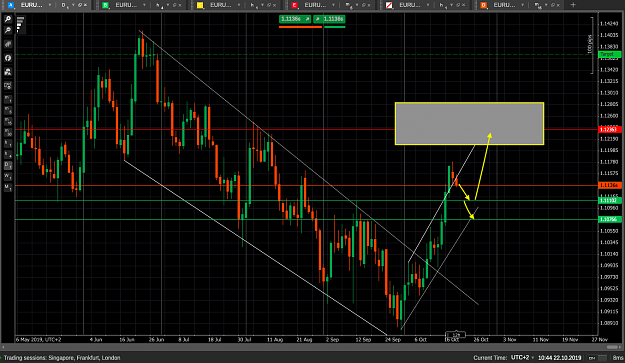Click the lower green support line price label

[x=609, y=219]
